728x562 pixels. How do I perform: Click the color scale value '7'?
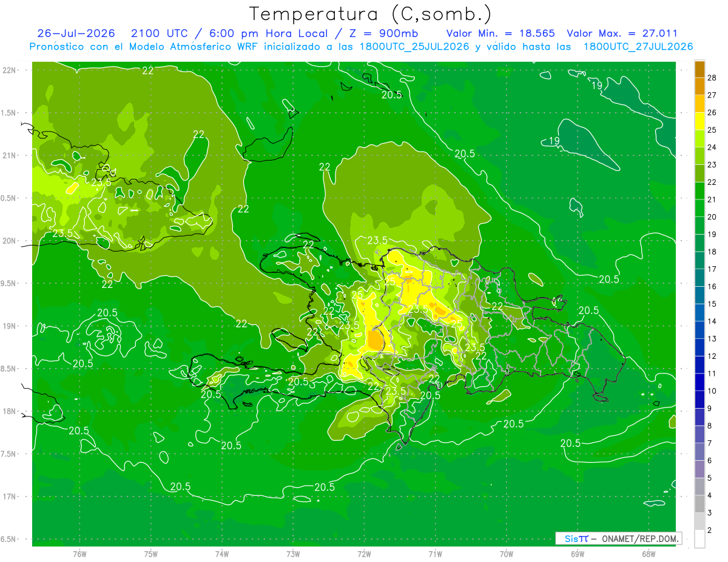tap(710, 443)
